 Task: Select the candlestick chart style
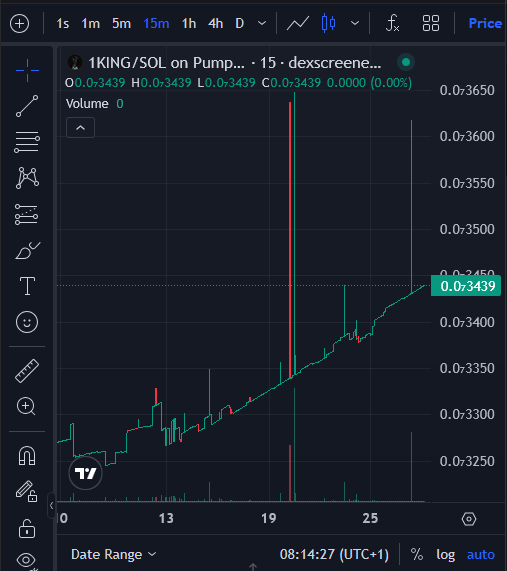coord(329,24)
